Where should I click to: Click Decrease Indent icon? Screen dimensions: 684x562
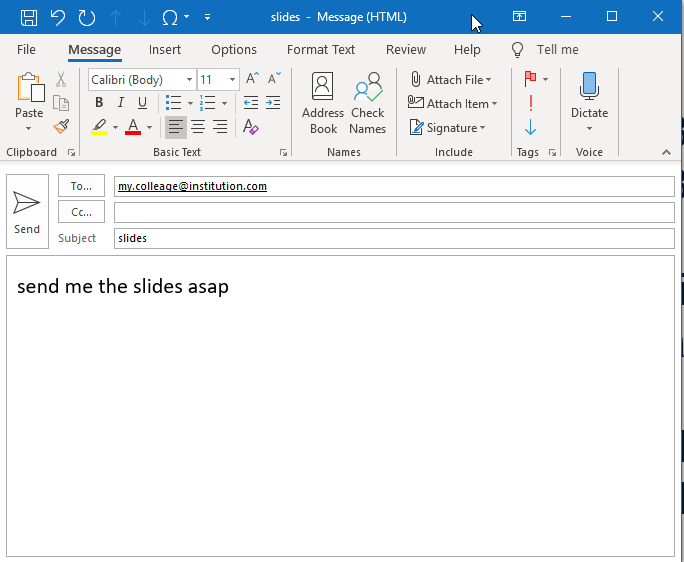click(x=251, y=103)
